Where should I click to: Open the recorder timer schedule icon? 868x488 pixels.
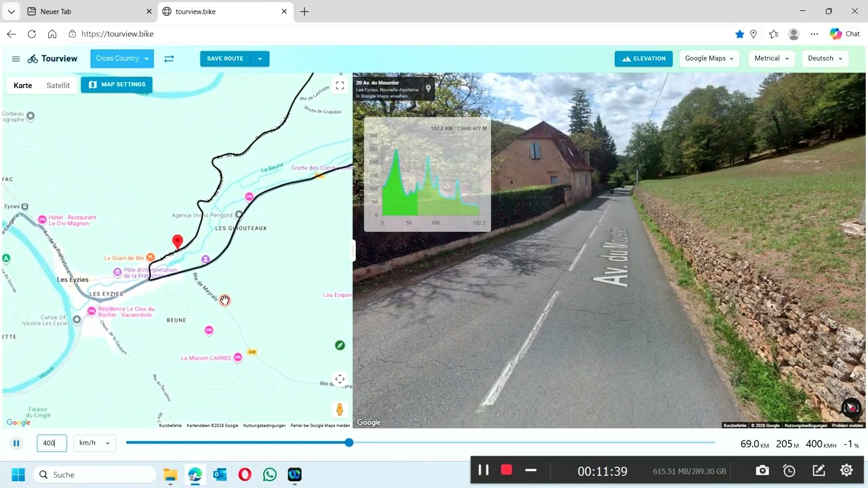(x=789, y=470)
